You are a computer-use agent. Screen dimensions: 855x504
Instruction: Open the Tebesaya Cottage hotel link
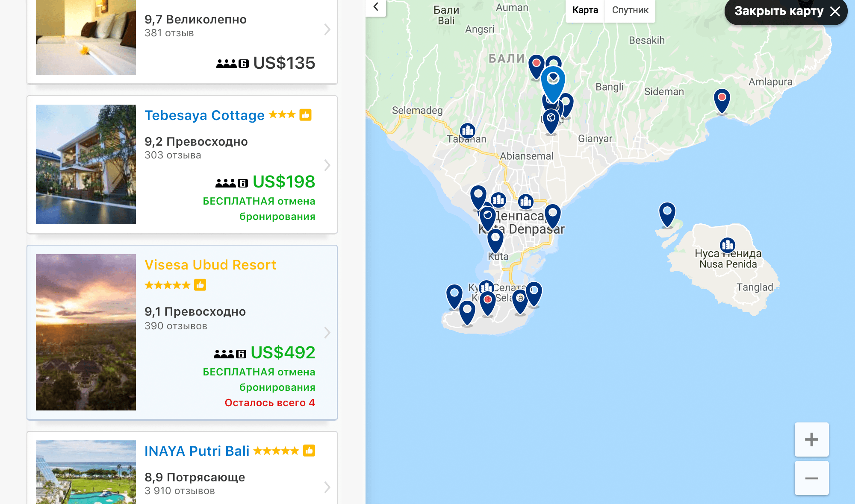204,115
